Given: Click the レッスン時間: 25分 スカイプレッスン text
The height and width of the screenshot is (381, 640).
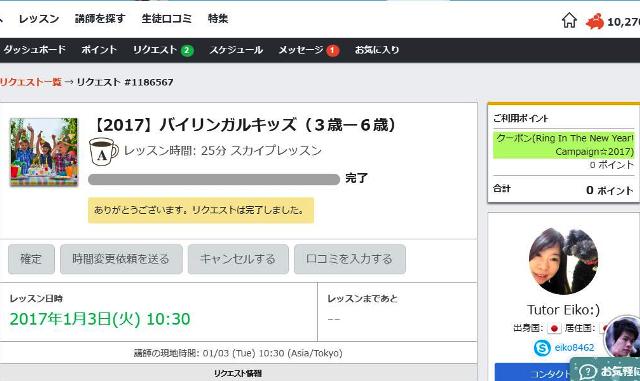Looking at the screenshot, I should click(x=222, y=151).
